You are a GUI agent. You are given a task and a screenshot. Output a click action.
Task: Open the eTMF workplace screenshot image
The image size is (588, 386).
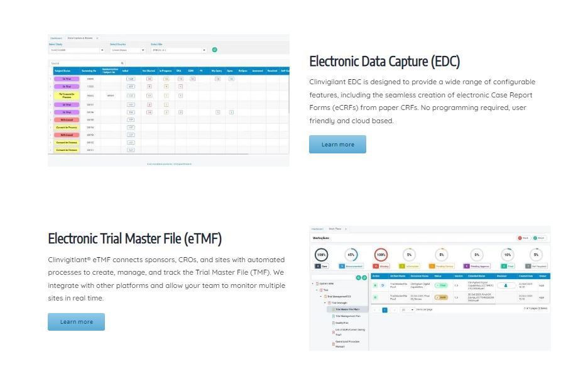tap(430, 288)
